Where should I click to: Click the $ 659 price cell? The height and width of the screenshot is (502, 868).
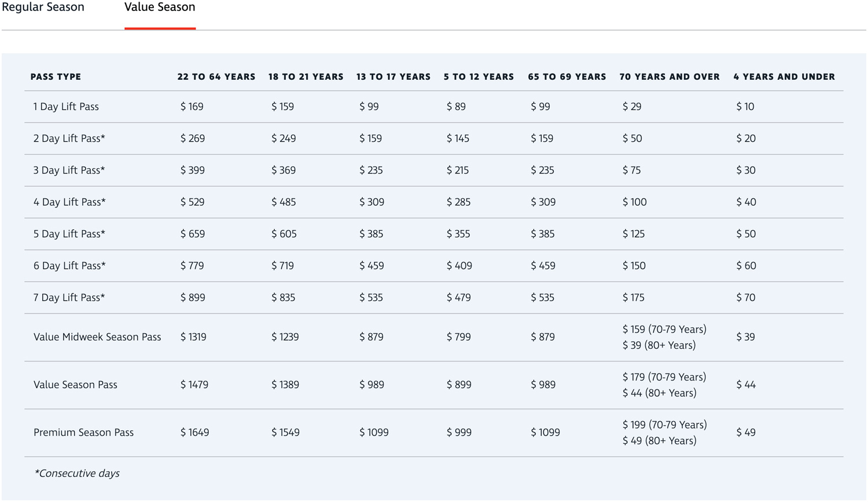[193, 234]
